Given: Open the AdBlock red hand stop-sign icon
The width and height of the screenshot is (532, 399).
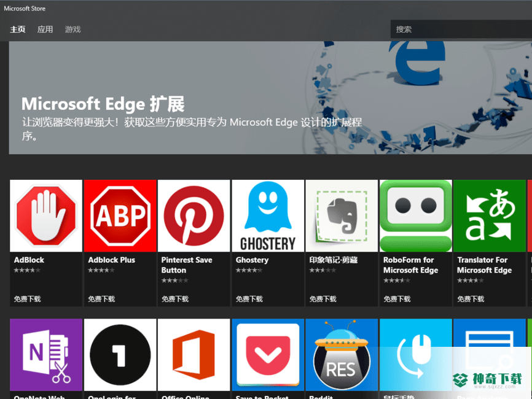Looking at the screenshot, I should 46,216.
